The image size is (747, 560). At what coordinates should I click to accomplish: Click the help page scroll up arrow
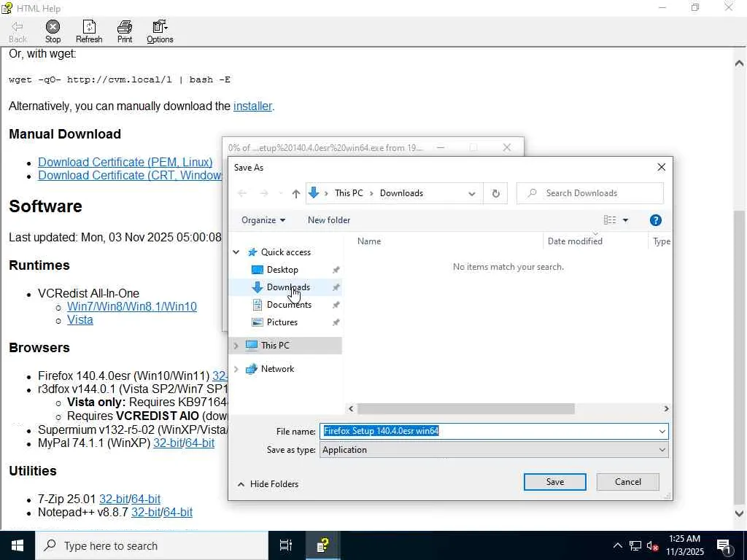click(739, 63)
